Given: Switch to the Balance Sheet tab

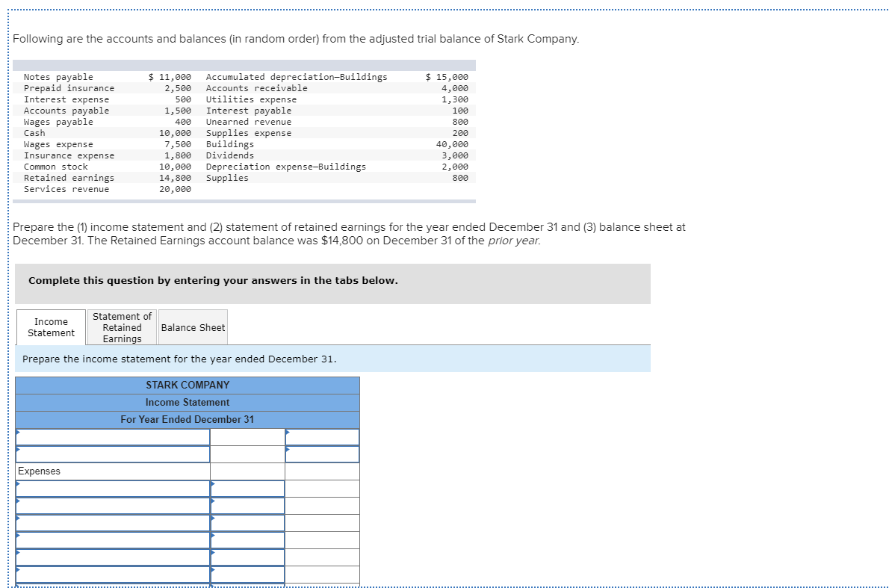Looking at the screenshot, I should [x=193, y=327].
